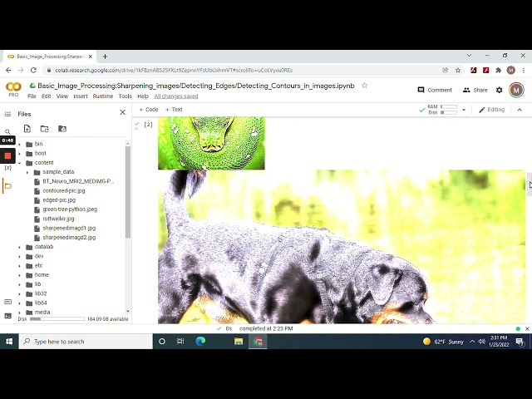Click the browser reload button
The width and height of the screenshot is (532, 399).
33,70
